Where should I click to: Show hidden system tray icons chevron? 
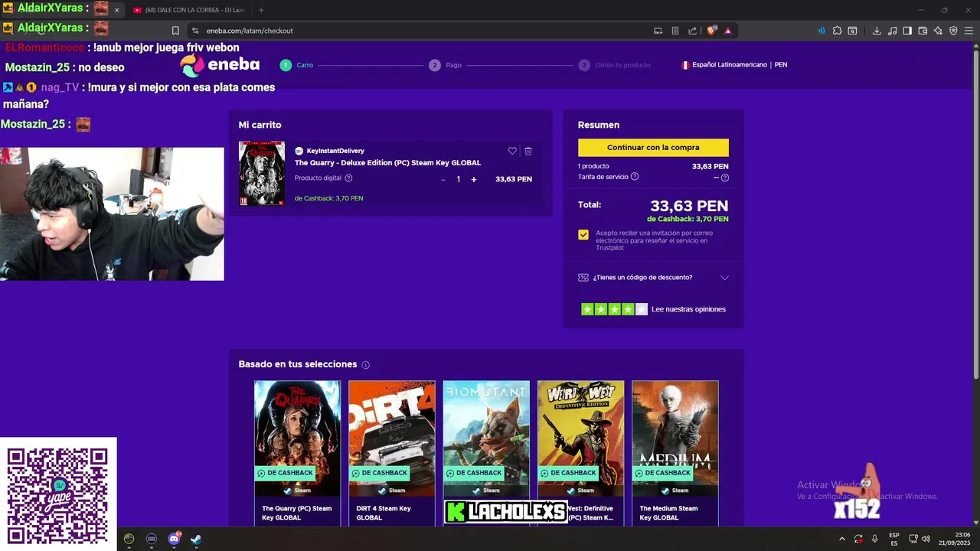(x=842, y=539)
